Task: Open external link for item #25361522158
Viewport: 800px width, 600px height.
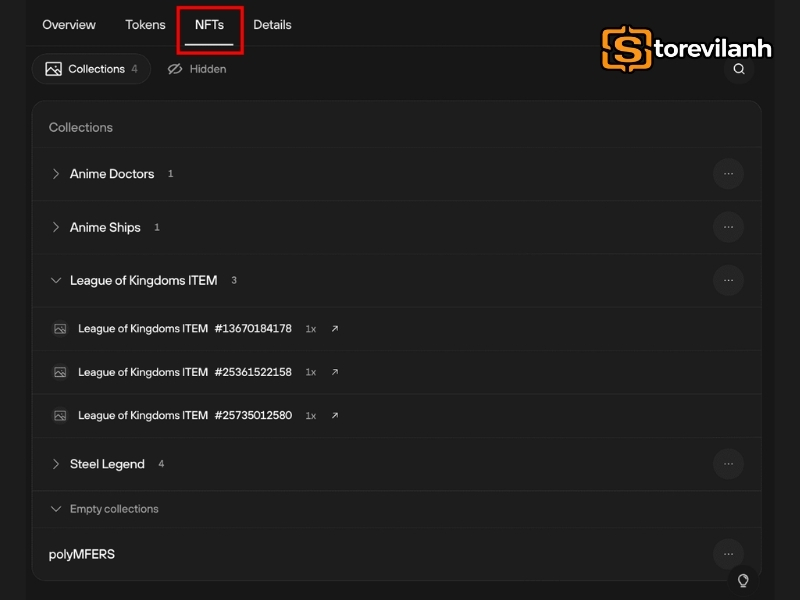Action: [335, 372]
